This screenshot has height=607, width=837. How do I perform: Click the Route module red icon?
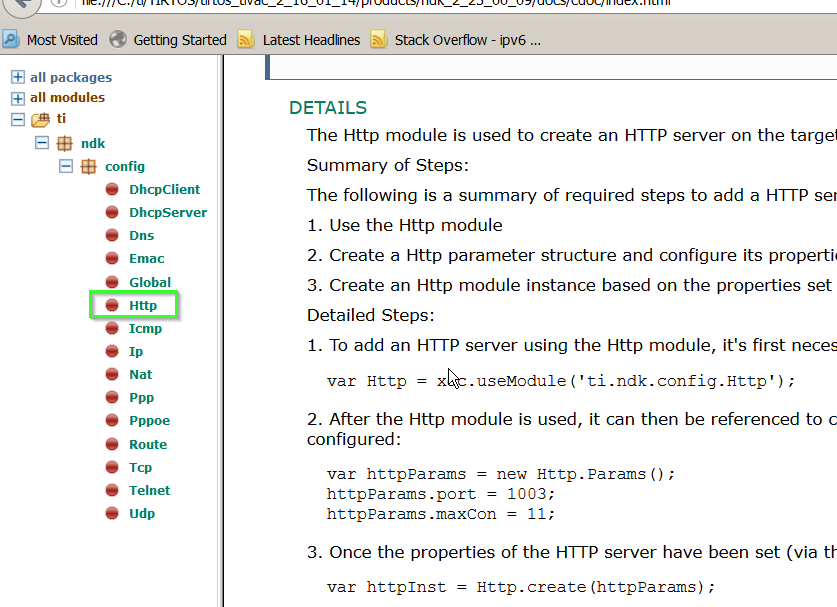coord(112,444)
